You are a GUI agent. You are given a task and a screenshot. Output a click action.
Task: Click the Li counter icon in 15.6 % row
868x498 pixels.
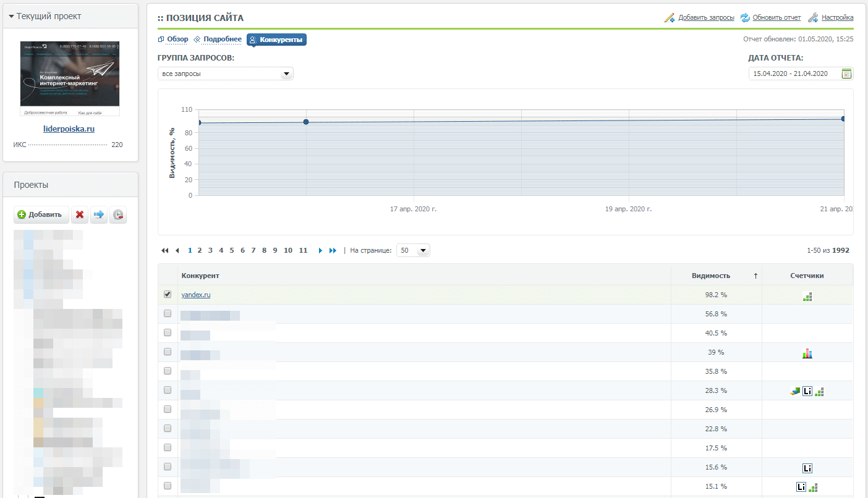point(807,468)
